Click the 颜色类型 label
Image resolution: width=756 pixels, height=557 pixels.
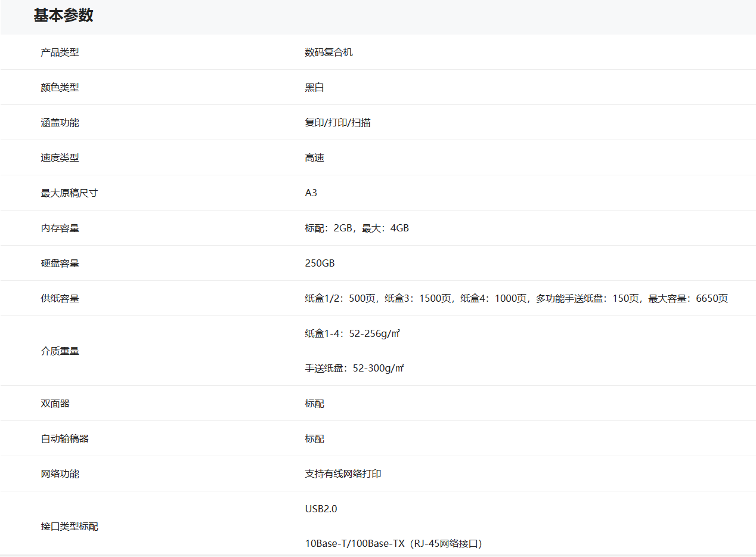(60, 88)
